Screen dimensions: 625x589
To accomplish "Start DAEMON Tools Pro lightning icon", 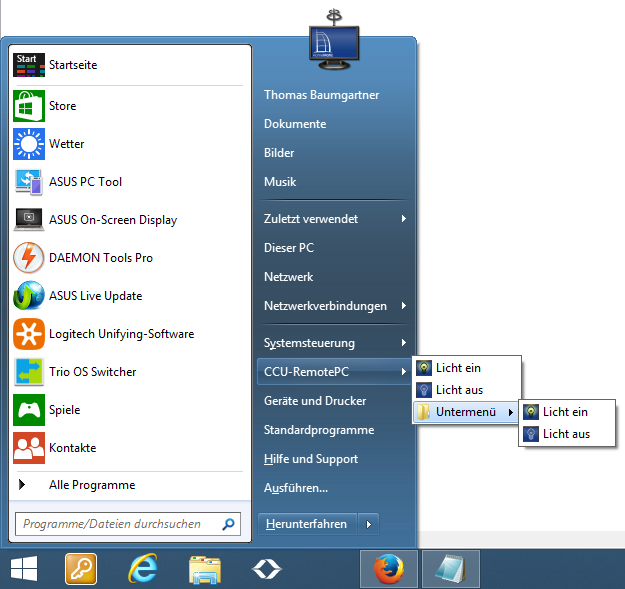I will (29, 258).
